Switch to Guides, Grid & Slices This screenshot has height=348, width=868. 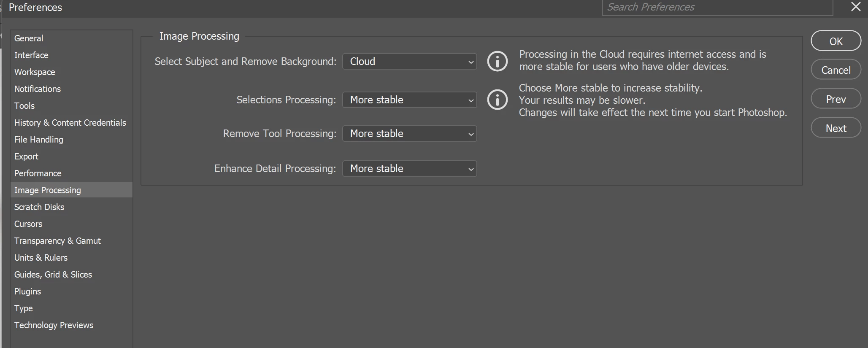click(53, 275)
